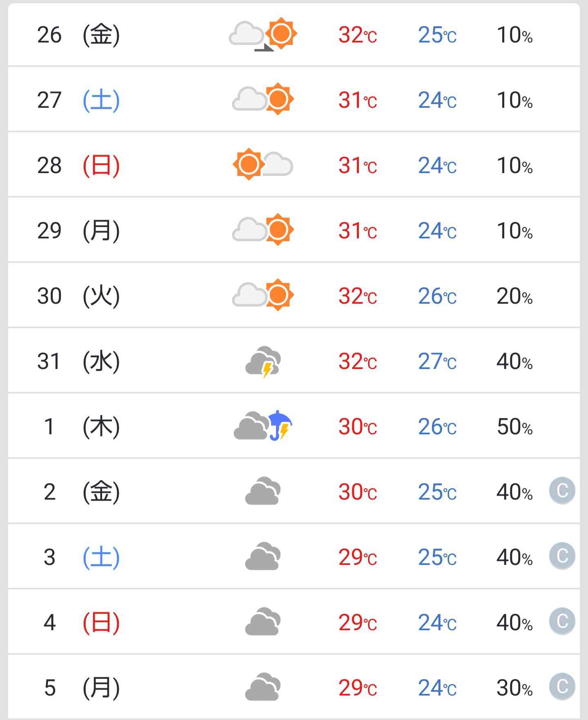Click the cloud-and-sun icon for Tuesday the 30th
Viewport: 588px width, 720px height.
(x=263, y=295)
